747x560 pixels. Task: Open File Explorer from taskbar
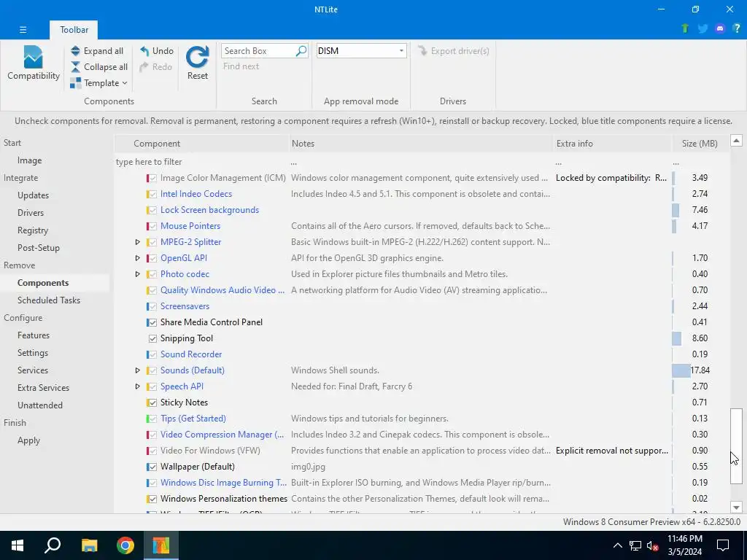point(89,545)
